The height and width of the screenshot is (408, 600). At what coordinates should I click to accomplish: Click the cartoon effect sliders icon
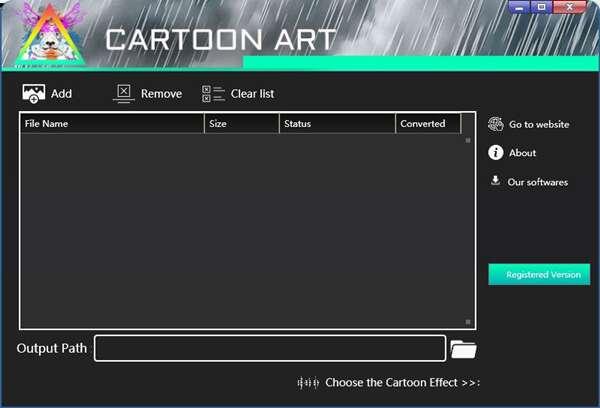pos(309,383)
